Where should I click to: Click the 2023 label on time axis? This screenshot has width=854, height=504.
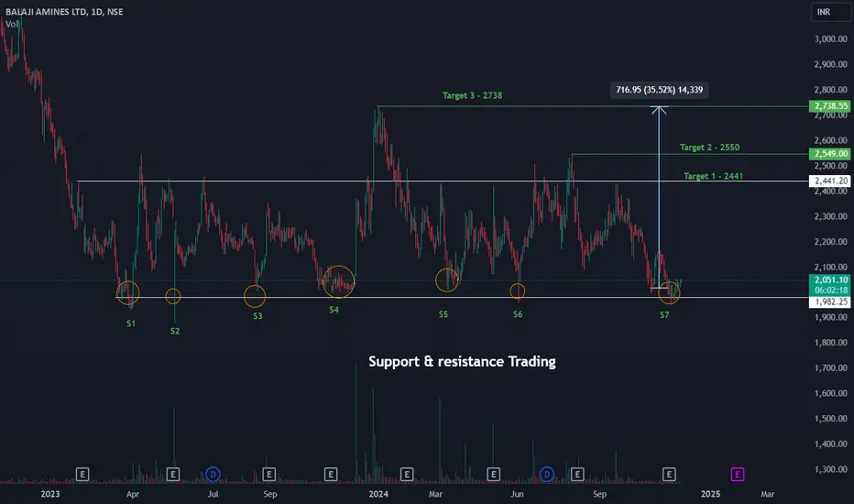(x=50, y=494)
